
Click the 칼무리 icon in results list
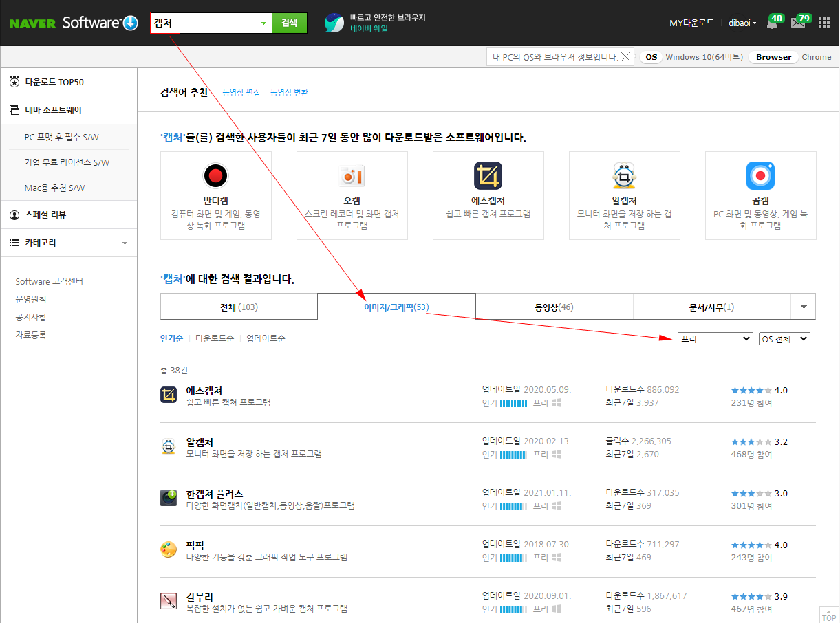[169, 601]
